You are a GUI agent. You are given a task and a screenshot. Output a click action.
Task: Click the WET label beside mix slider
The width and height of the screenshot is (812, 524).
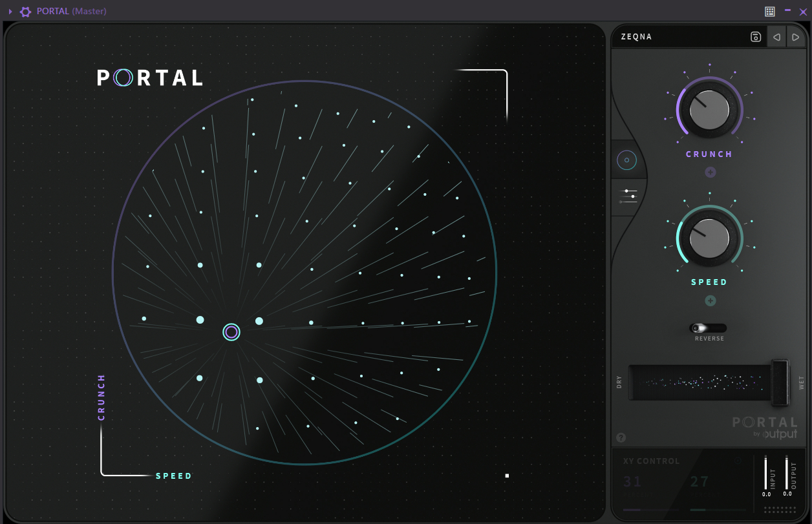tap(802, 383)
